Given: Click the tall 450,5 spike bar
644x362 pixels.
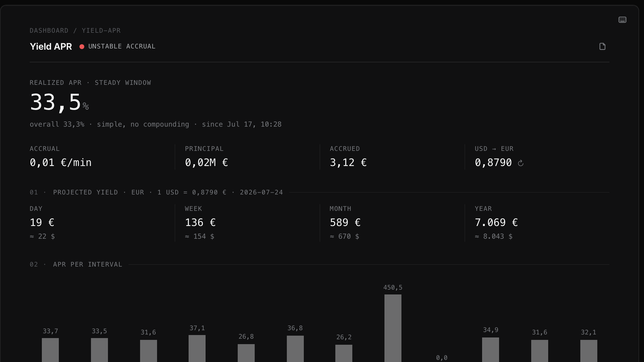Looking at the screenshot, I should click(x=393, y=328).
